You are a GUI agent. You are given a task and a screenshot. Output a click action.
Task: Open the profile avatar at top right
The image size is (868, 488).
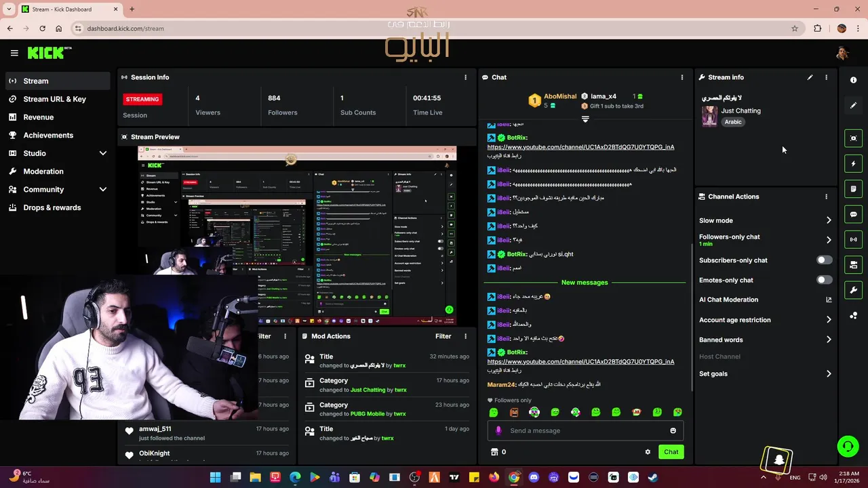click(x=842, y=53)
